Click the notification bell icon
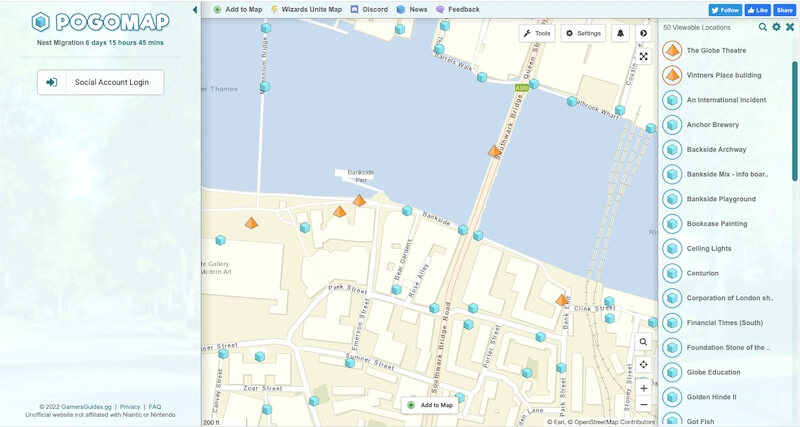The width and height of the screenshot is (800, 427). pyautogui.click(x=620, y=33)
